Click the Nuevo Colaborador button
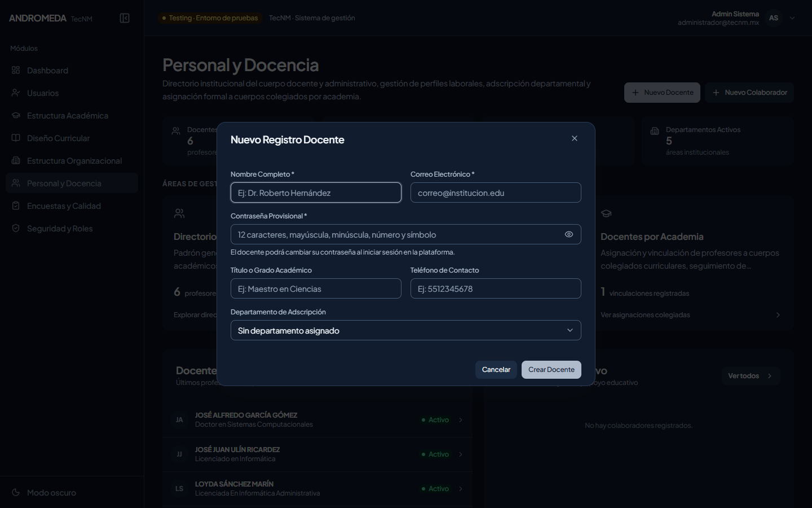The height and width of the screenshot is (508, 812). coord(749,93)
